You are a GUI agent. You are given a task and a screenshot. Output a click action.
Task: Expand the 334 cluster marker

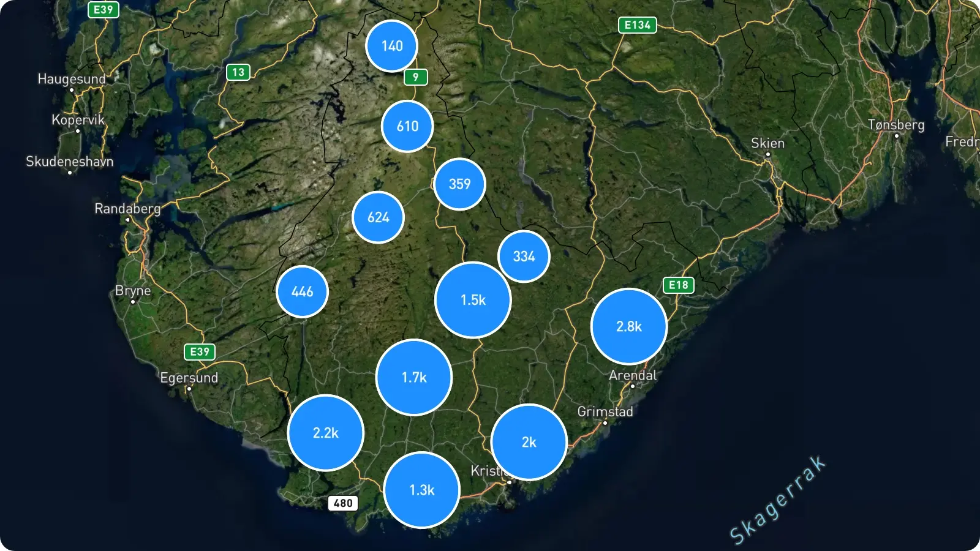coord(524,256)
